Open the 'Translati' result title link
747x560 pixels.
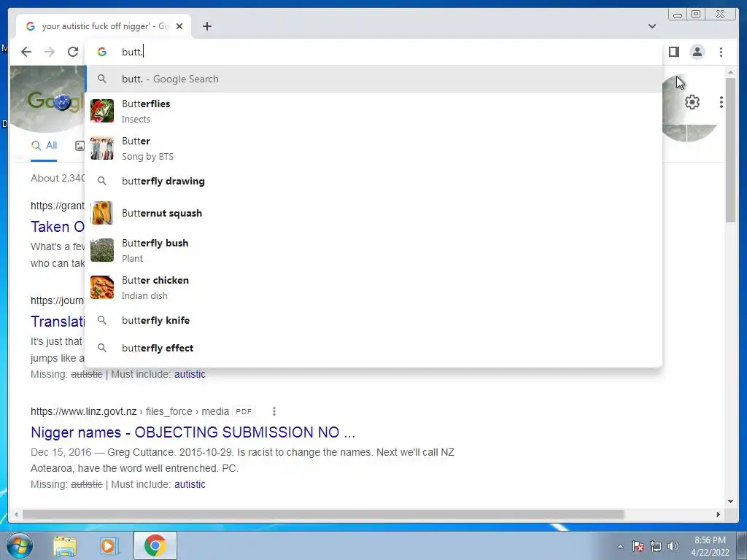(x=58, y=322)
